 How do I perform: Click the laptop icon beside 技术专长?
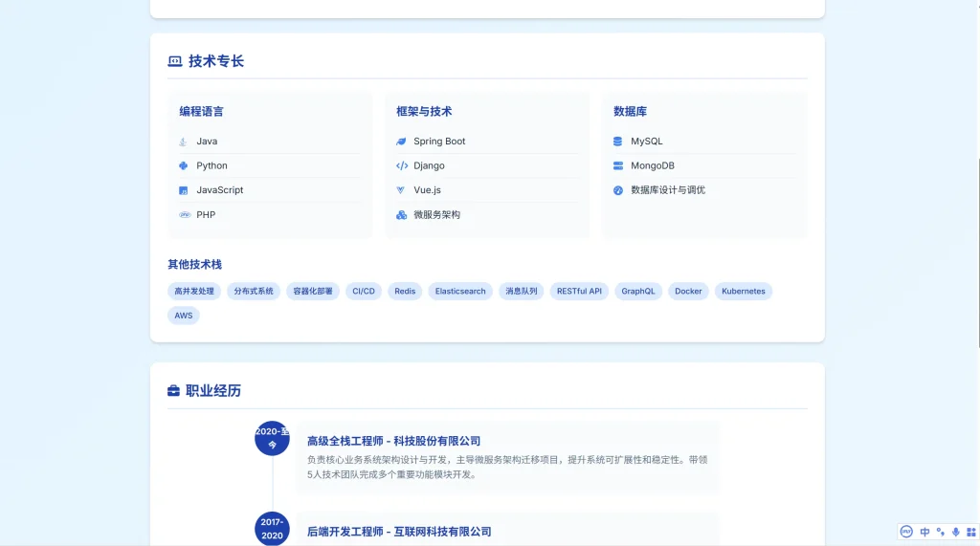click(x=174, y=61)
